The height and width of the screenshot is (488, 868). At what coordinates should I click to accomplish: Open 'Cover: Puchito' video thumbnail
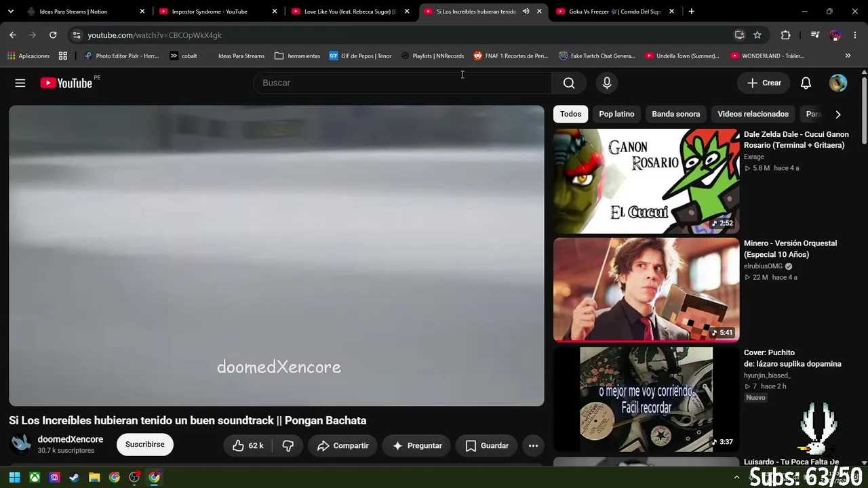[x=646, y=399]
